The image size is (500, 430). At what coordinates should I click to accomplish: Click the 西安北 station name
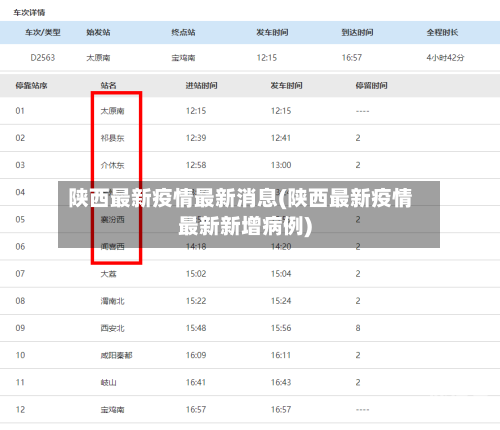(113, 328)
